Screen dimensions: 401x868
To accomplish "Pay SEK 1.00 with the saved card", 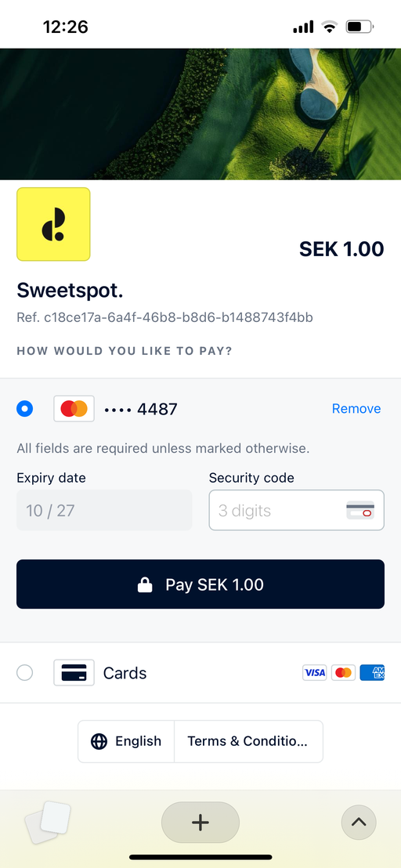I will click(x=200, y=584).
